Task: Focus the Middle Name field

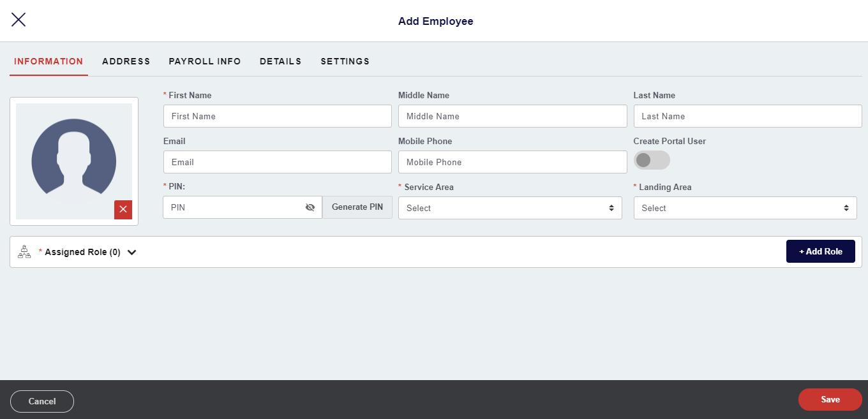Action: (x=513, y=116)
